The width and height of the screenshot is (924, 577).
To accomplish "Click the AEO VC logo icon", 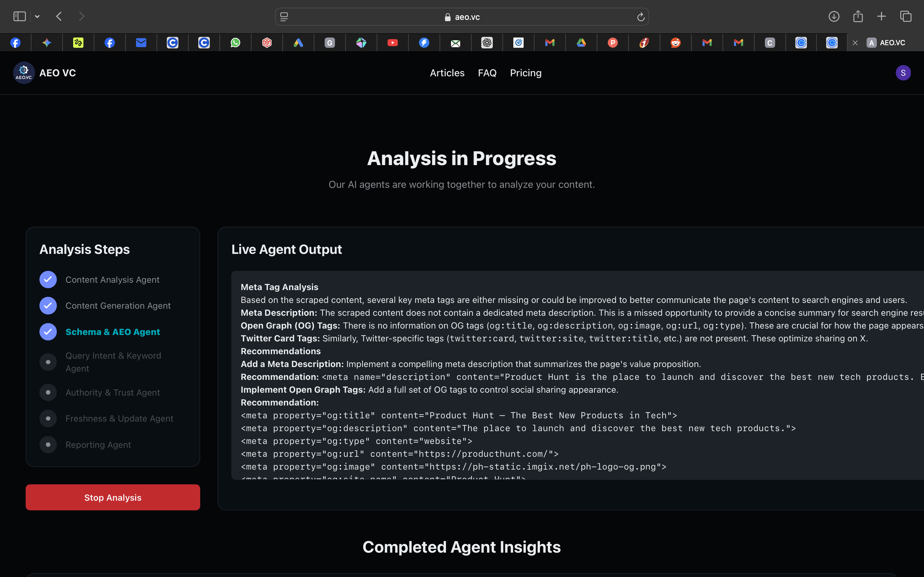I will pyautogui.click(x=24, y=73).
